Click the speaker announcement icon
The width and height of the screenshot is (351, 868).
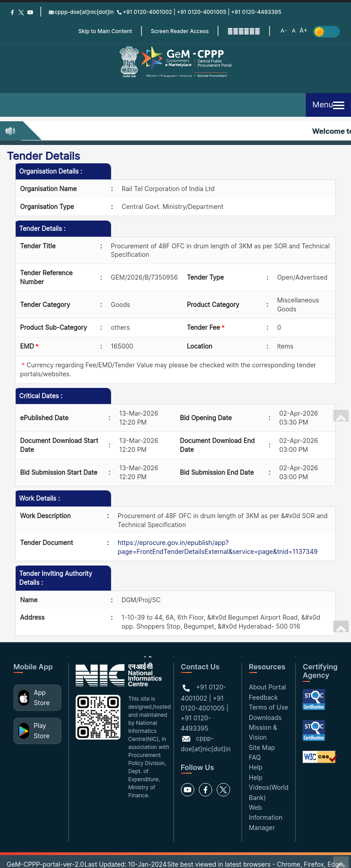[x=10, y=131]
